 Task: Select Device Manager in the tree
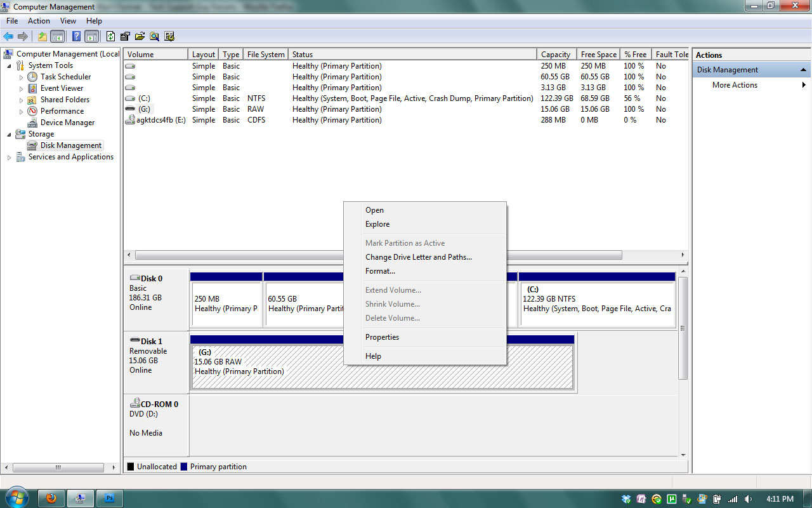67,123
